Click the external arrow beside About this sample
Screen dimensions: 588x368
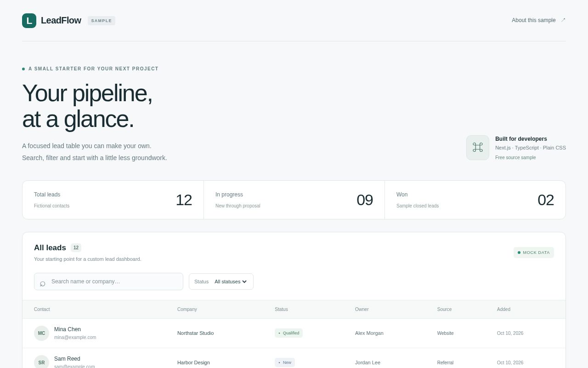[563, 20]
